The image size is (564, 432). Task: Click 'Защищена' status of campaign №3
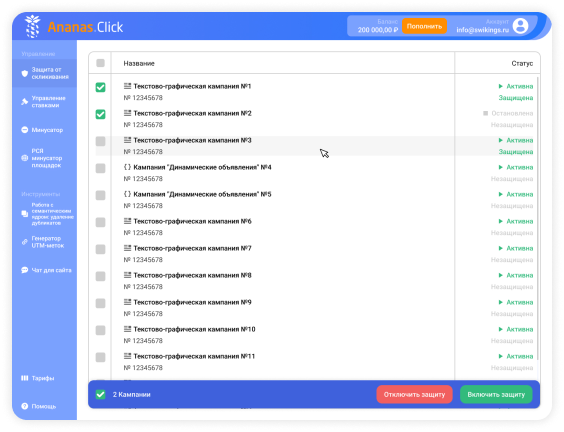click(x=515, y=151)
